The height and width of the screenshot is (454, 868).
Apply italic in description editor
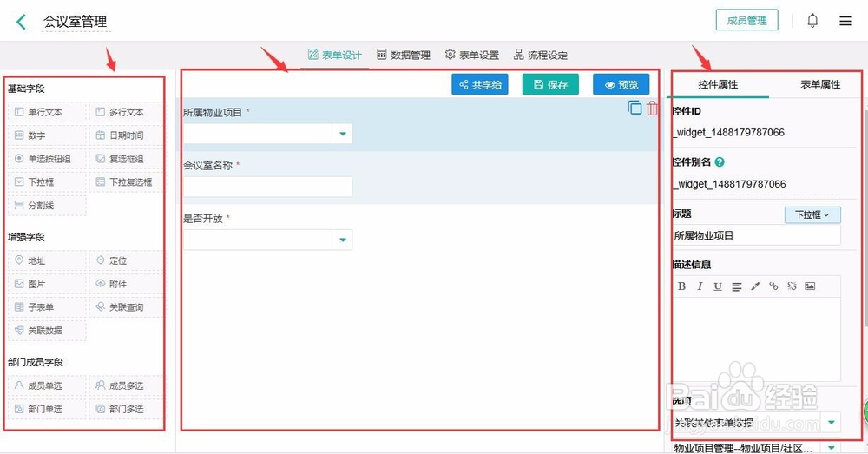[700, 286]
